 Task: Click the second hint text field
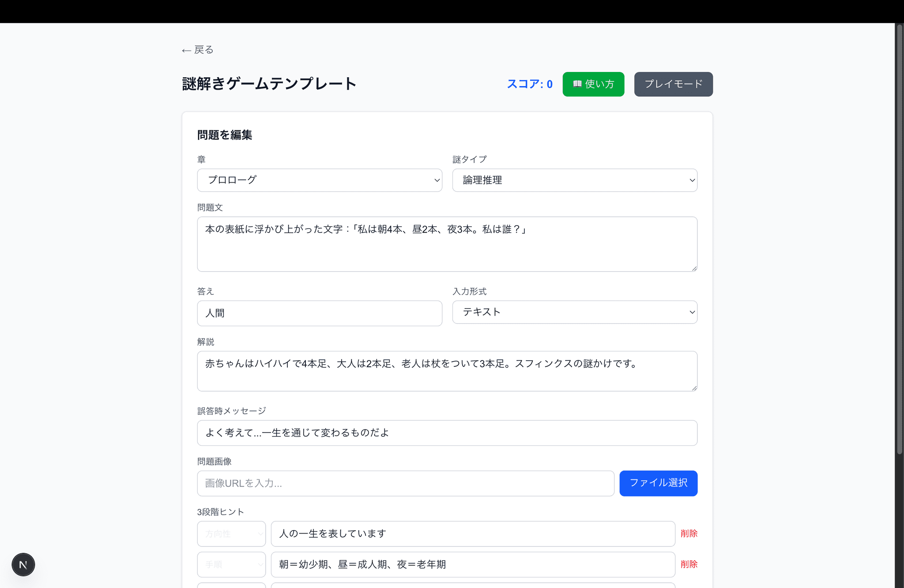click(x=472, y=564)
